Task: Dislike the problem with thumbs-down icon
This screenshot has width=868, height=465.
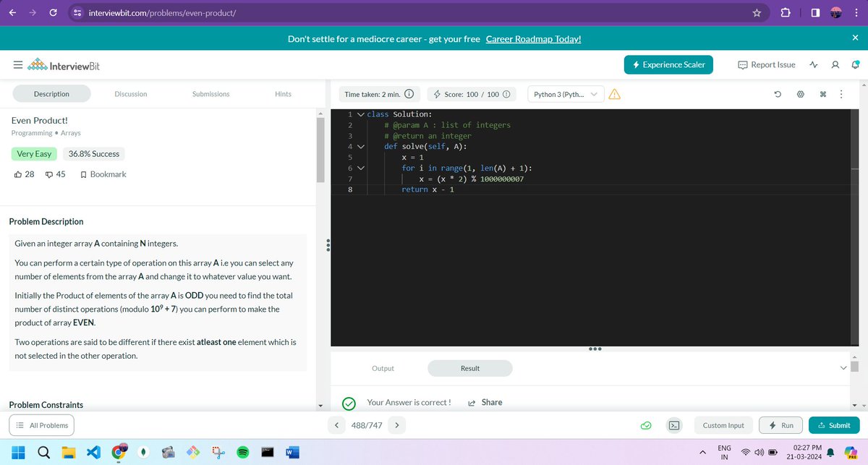Action: [x=49, y=174]
